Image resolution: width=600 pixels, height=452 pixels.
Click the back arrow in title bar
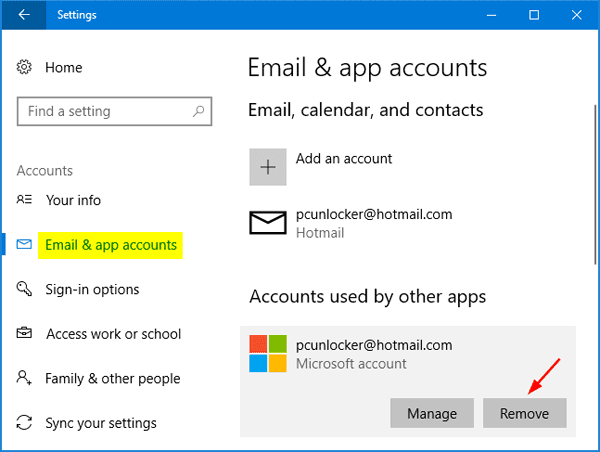coord(24,15)
